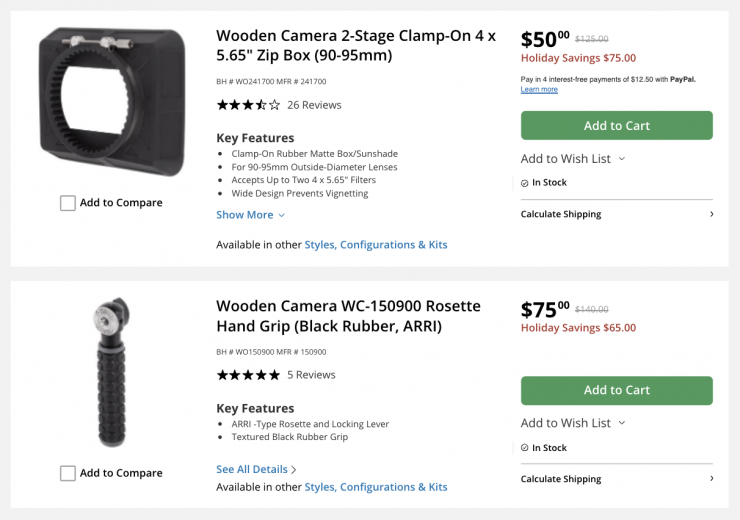740x520 pixels.
Task: Open Calculate Shipping arrow for Hand Grip
Action: click(711, 479)
